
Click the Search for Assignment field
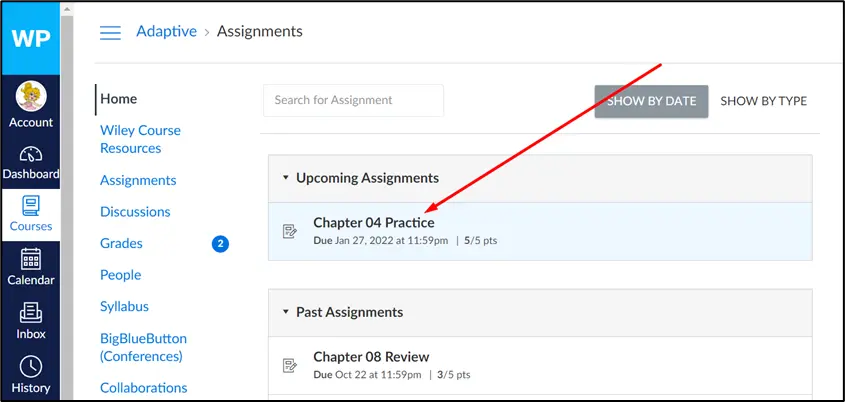pyautogui.click(x=353, y=100)
